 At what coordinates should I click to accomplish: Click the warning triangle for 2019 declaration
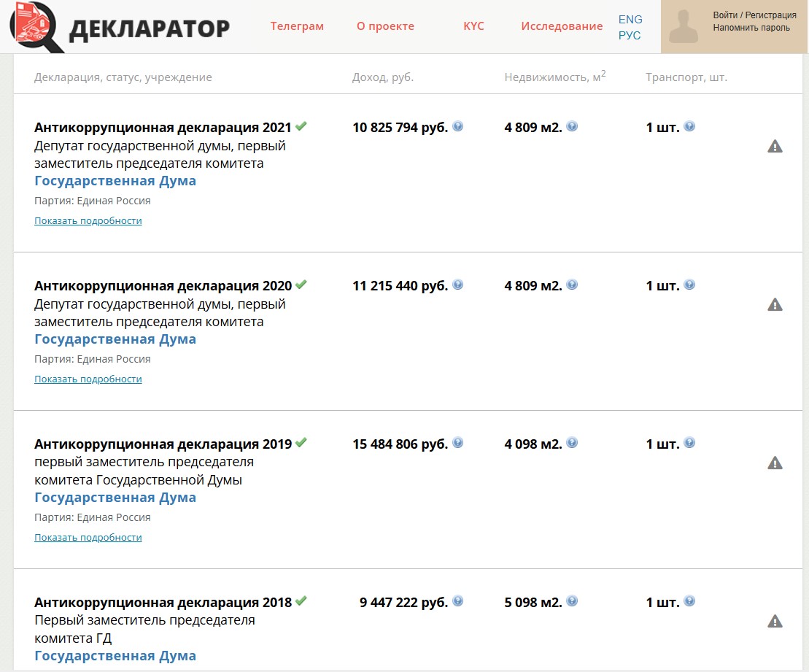coord(775,463)
